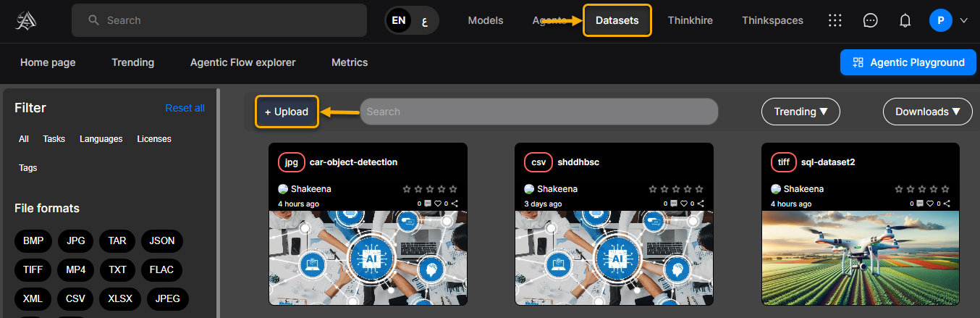Go to Agentic Flow explorer
Viewport: 980px width, 318px height.
pos(242,62)
